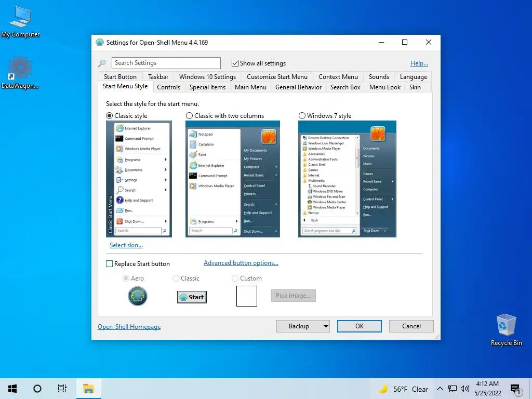Click the Select skin link
Viewport: 532px width, 399px height.
(126, 245)
